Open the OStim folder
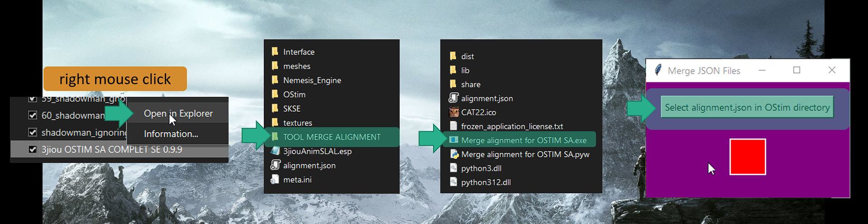Viewport: 868px width, 224px height. (294, 95)
